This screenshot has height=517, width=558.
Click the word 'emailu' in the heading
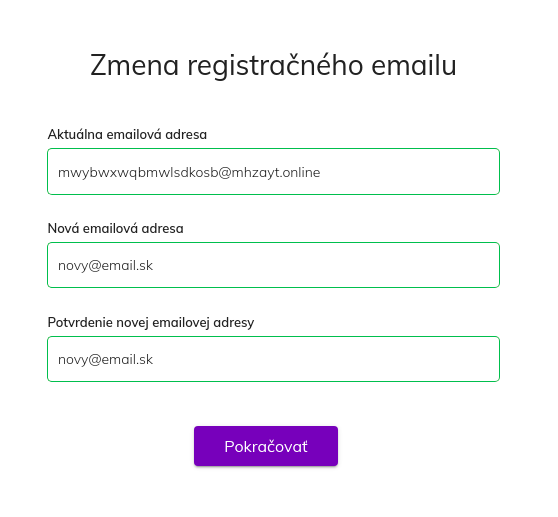click(x=414, y=65)
